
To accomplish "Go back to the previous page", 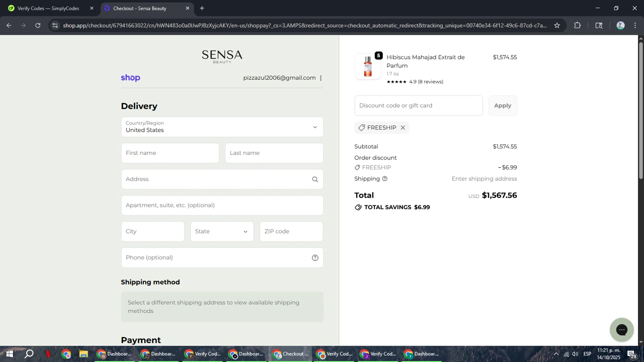I will coord(9,25).
